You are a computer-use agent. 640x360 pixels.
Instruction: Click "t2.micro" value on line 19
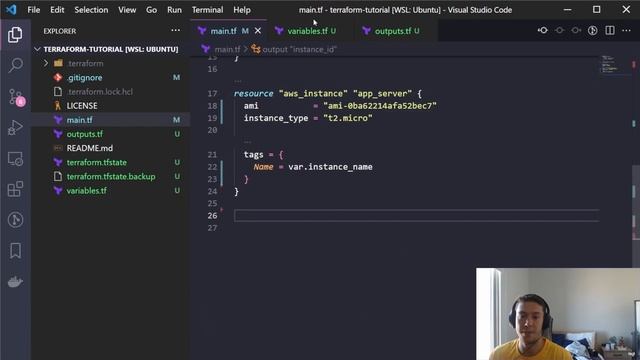[348, 118]
